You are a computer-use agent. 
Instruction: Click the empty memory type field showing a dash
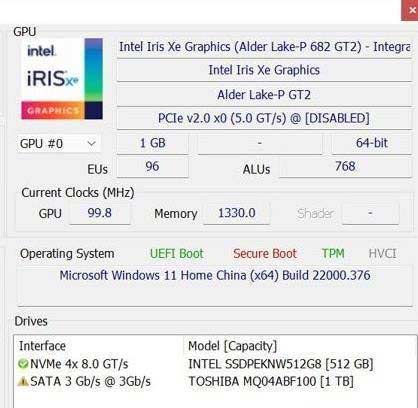click(260, 143)
